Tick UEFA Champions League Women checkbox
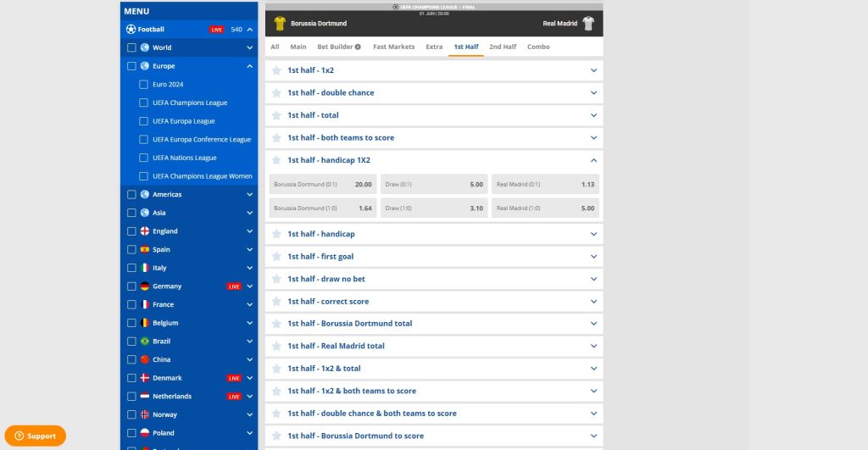 pyautogui.click(x=144, y=176)
